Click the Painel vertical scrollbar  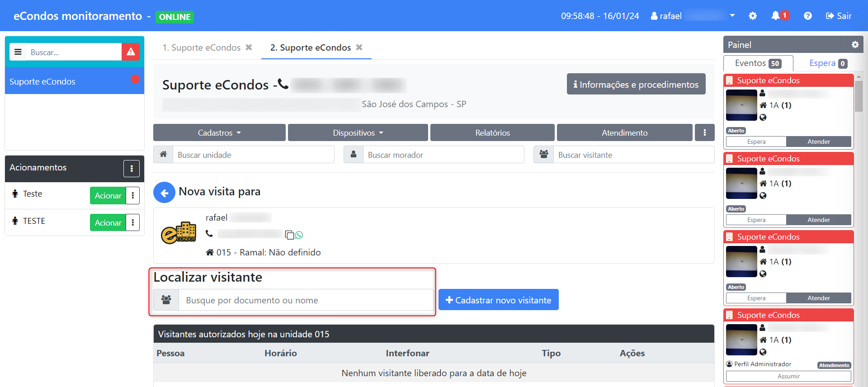coord(859,96)
